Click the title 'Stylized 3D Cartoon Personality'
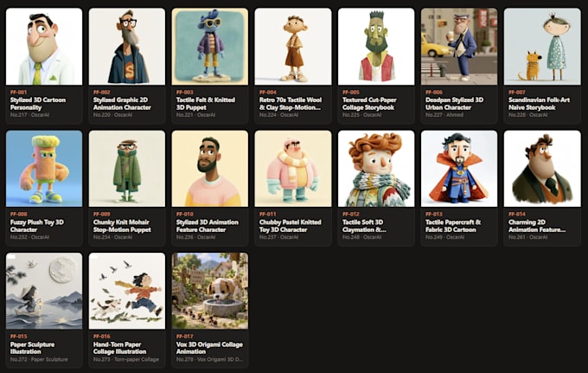This screenshot has width=588, height=373. [x=38, y=104]
